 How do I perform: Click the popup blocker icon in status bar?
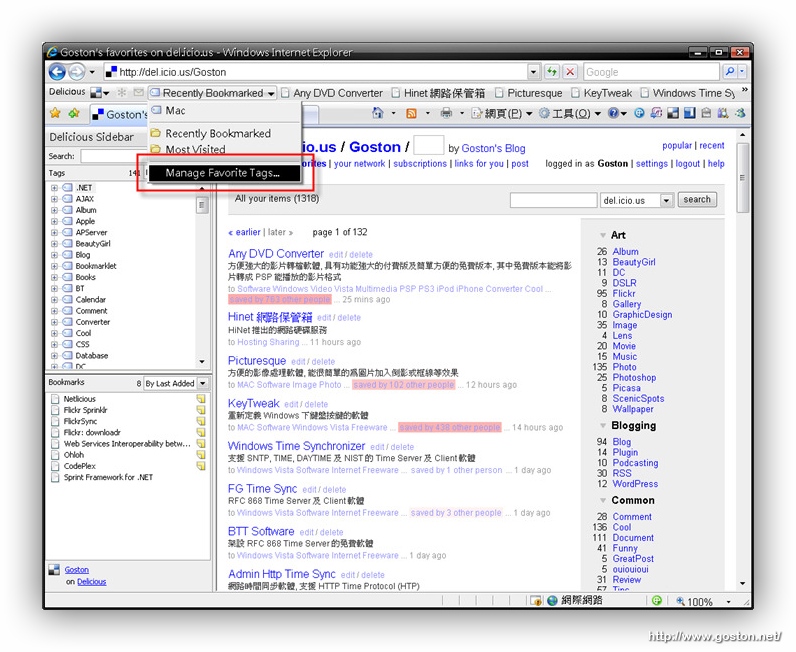[x=536, y=601]
